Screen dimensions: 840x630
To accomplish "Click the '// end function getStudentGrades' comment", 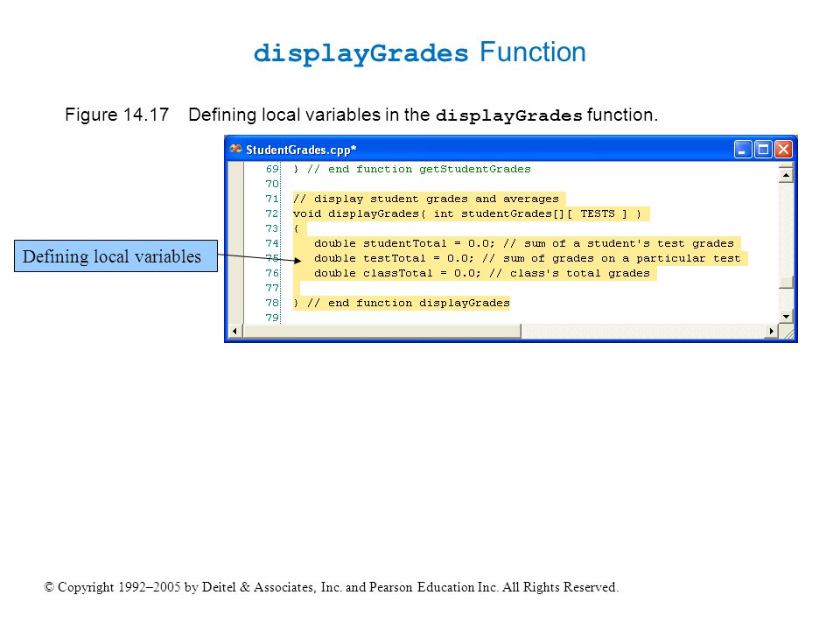I will click(419, 169).
